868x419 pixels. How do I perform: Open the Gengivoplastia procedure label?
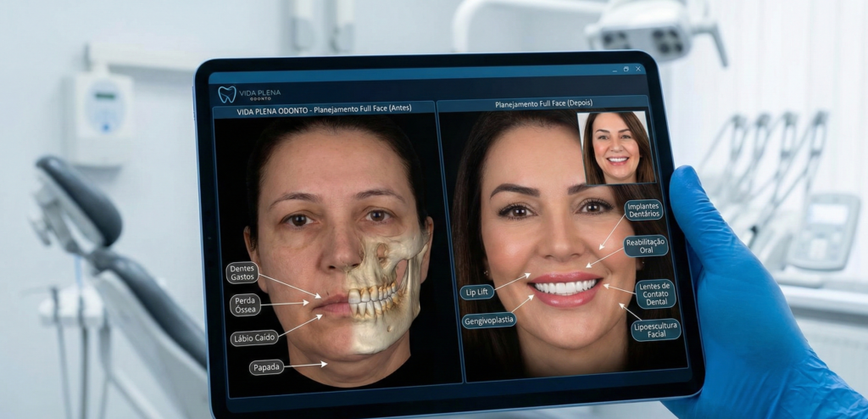[489, 321]
